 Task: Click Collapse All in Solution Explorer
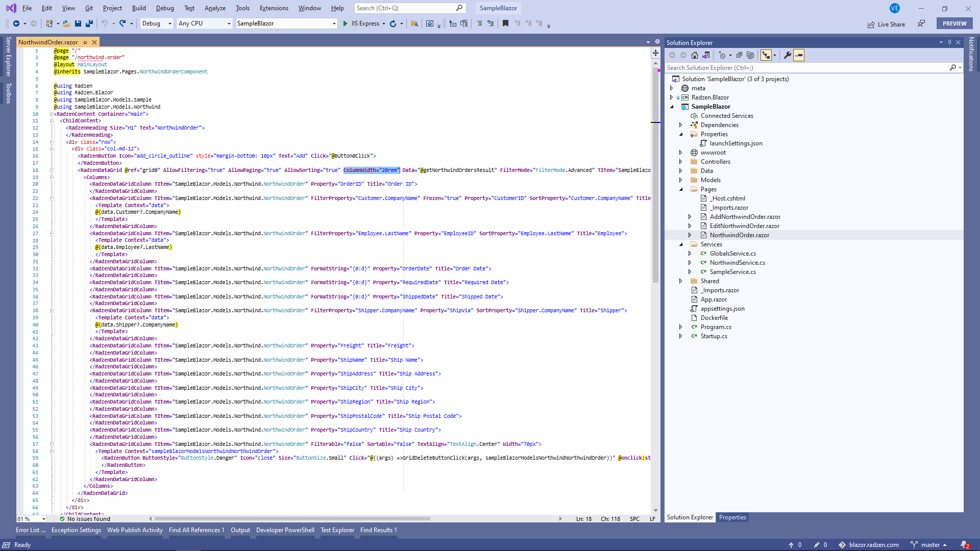pos(739,55)
